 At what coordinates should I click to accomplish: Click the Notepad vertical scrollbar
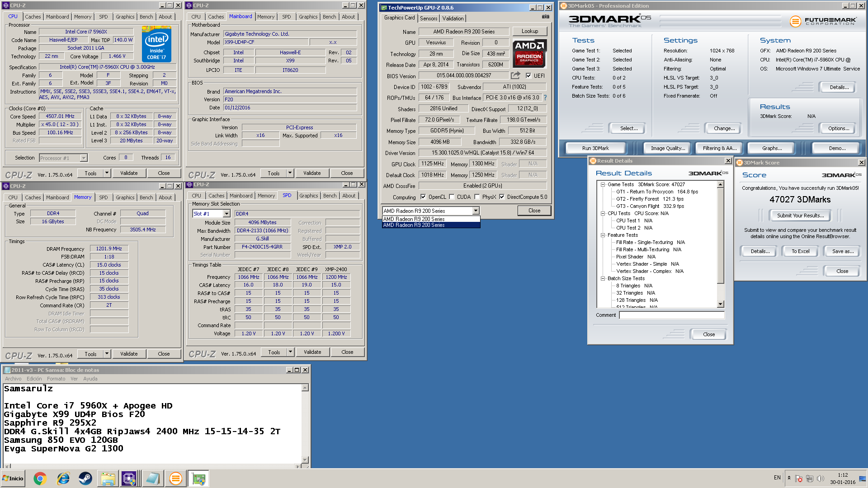pos(305,424)
